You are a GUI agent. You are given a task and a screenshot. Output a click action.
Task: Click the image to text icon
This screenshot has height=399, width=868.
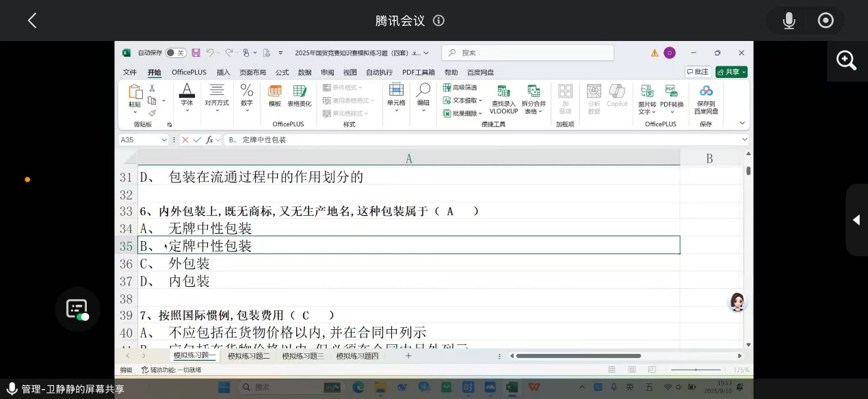[x=646, y=92]
